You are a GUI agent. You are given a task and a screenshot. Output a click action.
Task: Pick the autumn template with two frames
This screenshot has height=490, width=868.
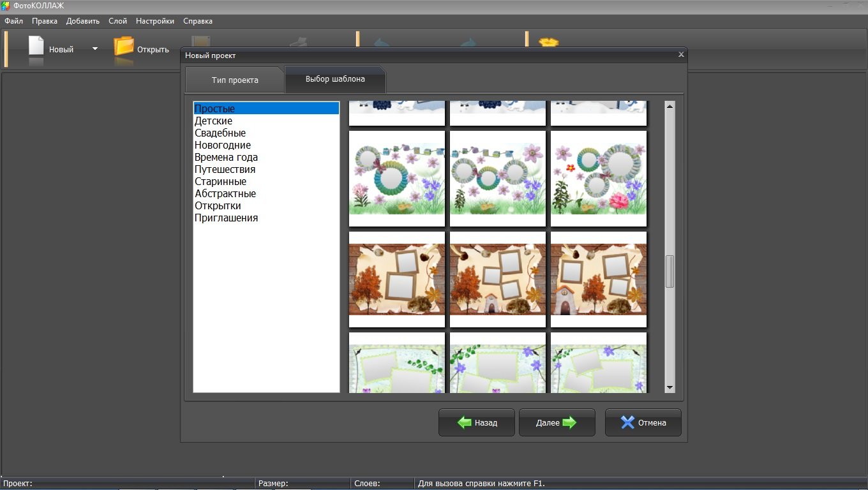click(397, 279)
